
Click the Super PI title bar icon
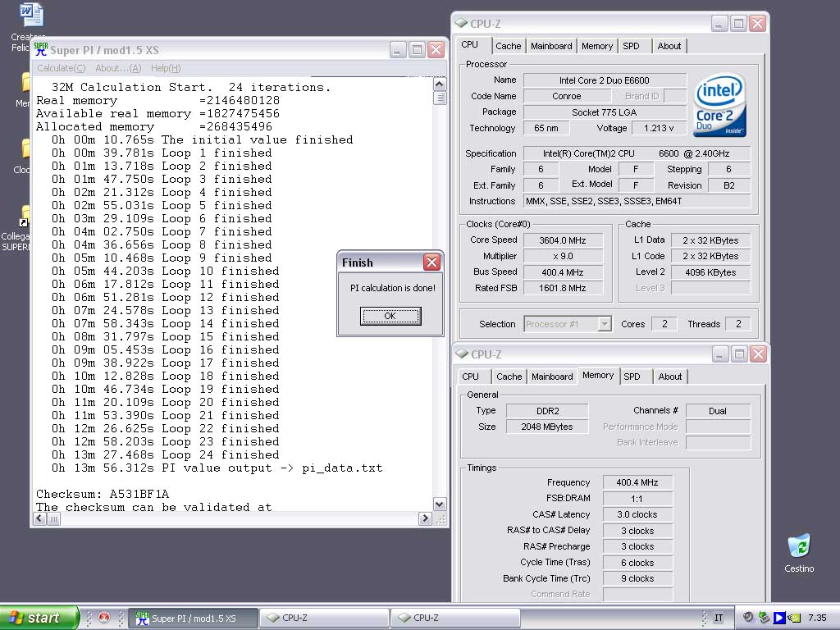click(x=40, y=49)
